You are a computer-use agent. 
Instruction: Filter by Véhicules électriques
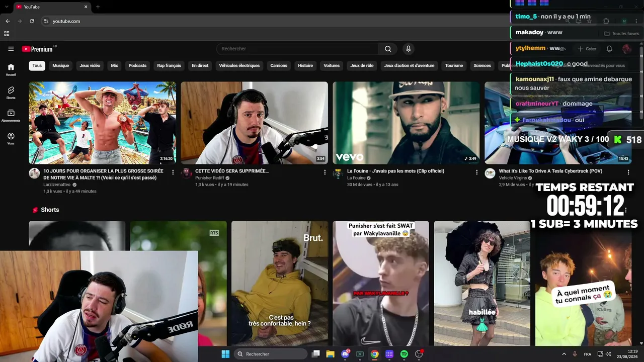point(239,65)
